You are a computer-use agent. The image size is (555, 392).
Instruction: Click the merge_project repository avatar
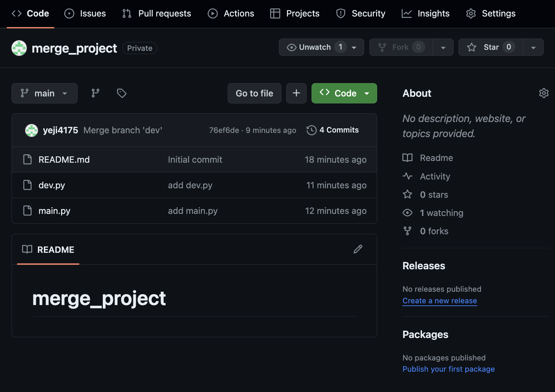coord(19,48)
